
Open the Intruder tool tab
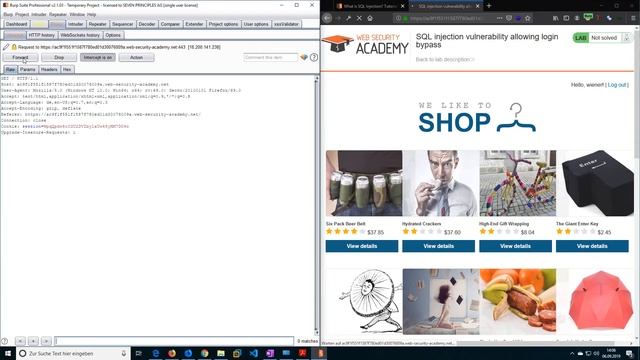pyautogui.click(x=76, y=24)
